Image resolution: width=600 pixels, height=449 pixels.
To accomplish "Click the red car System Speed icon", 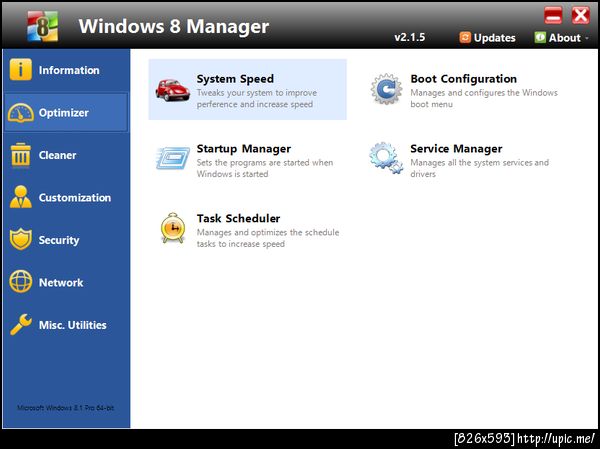I will tap(173, 90).
